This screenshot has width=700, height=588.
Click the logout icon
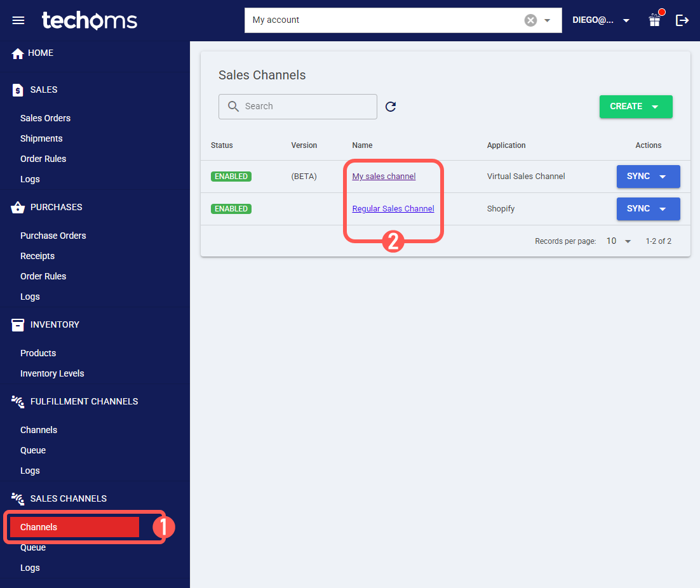pyautogui.click(x=682, y=20)
